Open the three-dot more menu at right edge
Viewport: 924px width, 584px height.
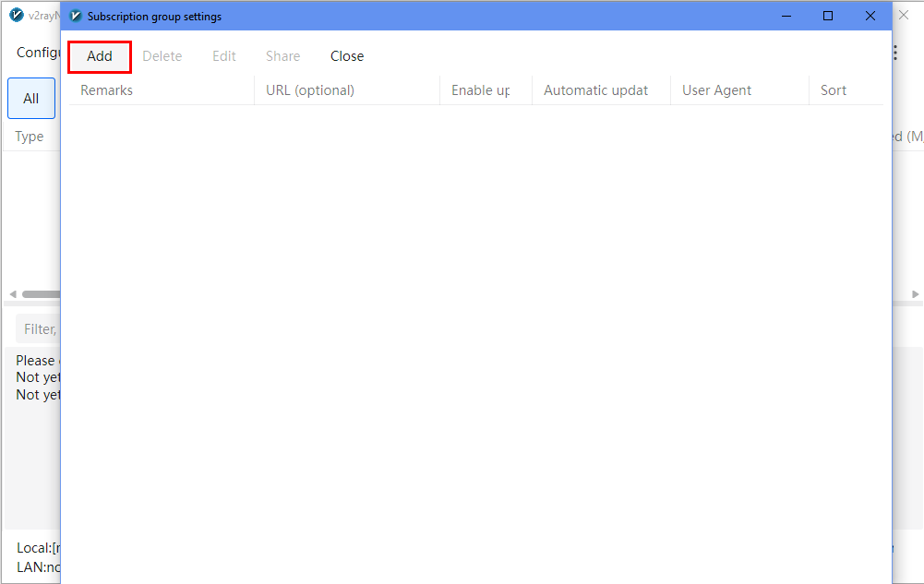(x=894, y=54)
